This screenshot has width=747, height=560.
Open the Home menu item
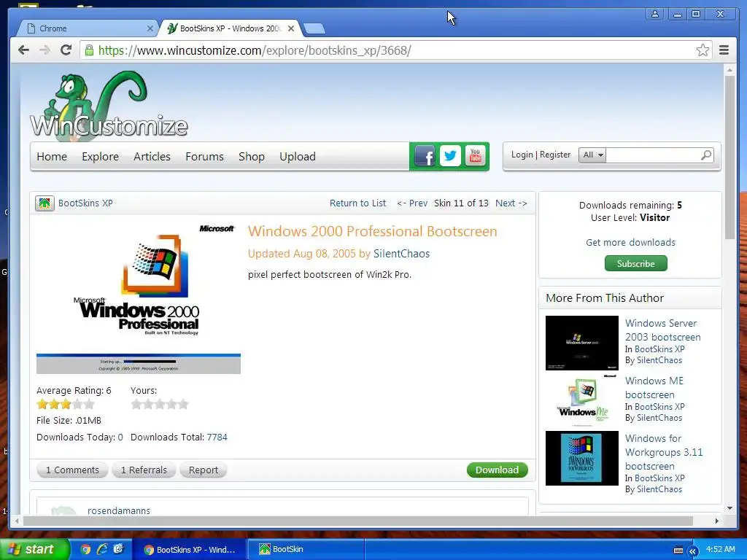pos(52,156)
